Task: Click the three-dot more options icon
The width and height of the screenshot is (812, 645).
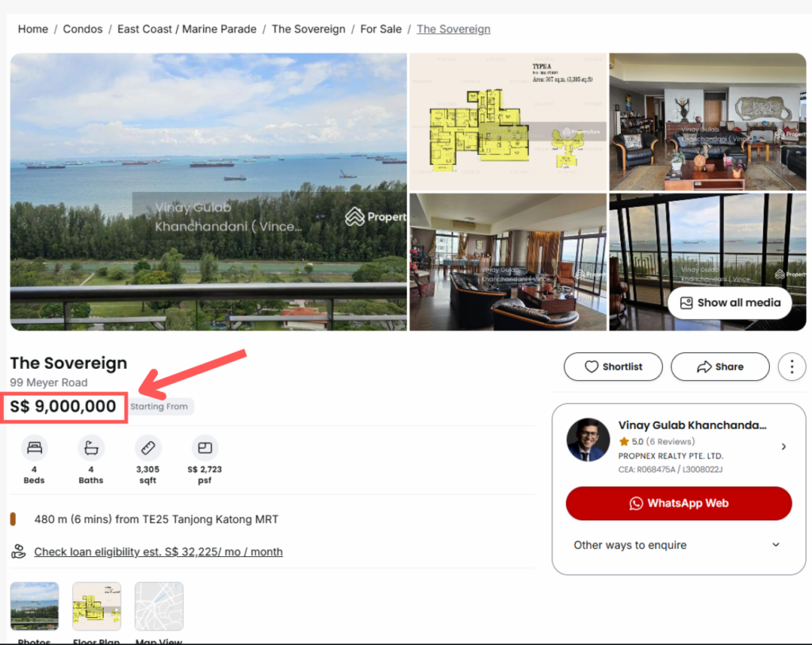Action: click(791, 367)
